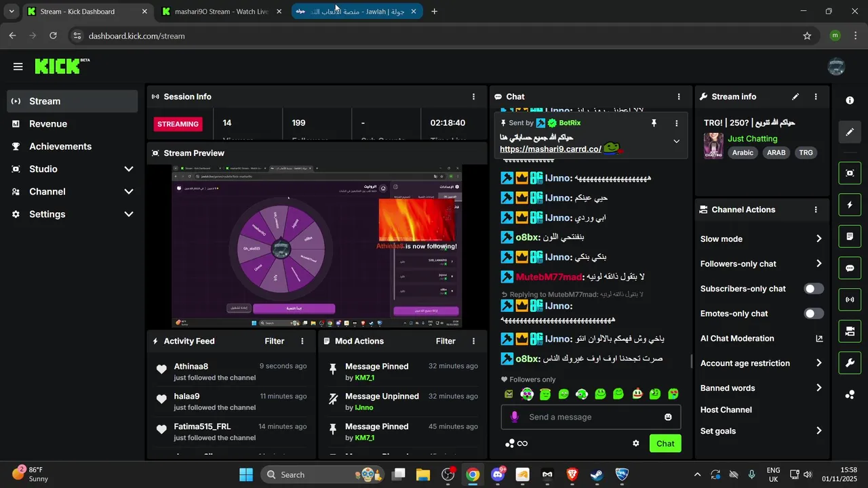Open the Stream info three-dot menu

click(816, 97)
